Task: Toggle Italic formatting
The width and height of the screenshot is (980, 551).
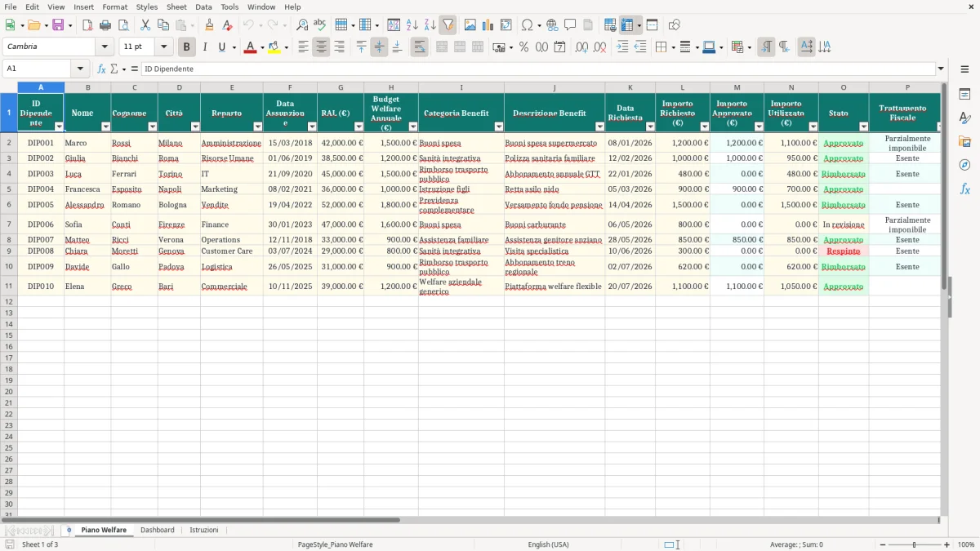Action: (205, 47)
